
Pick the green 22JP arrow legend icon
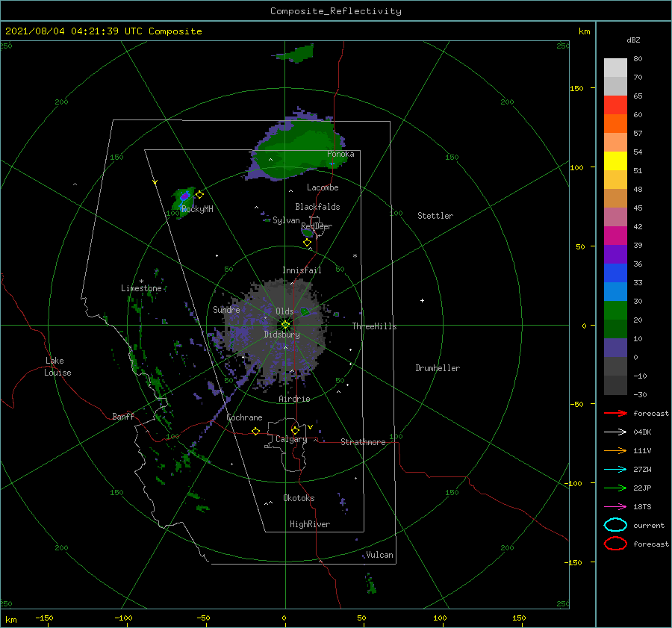tap(615, 488)
